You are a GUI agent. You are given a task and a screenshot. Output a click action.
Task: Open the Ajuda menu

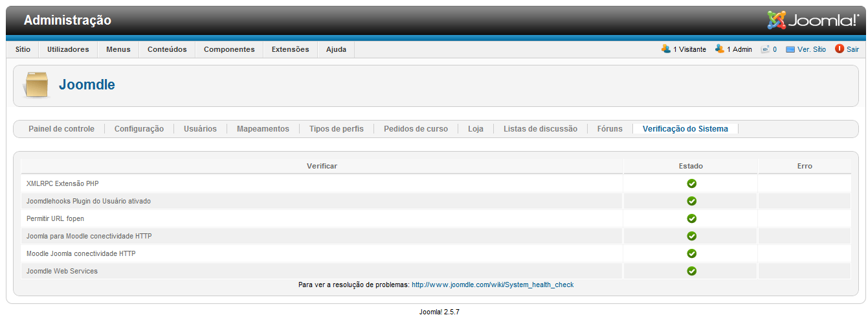[336, 49]
